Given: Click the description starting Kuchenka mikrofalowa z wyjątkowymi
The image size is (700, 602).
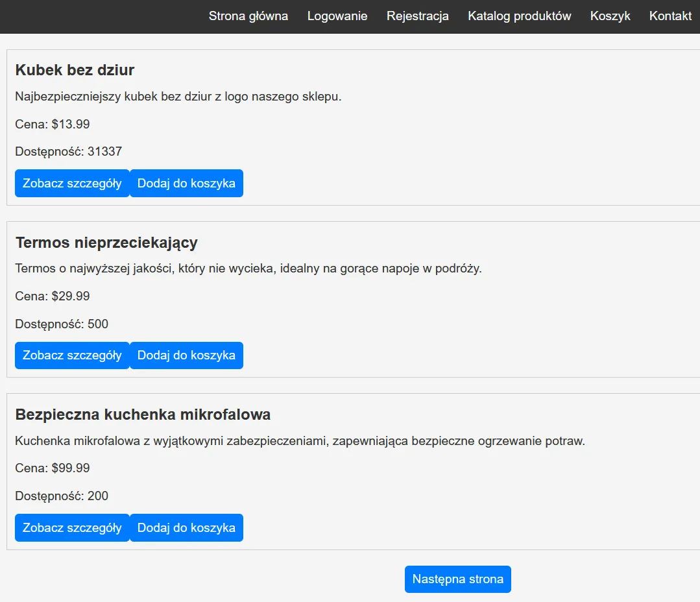Looking at the screenshot, I should [x=300, y=441].
